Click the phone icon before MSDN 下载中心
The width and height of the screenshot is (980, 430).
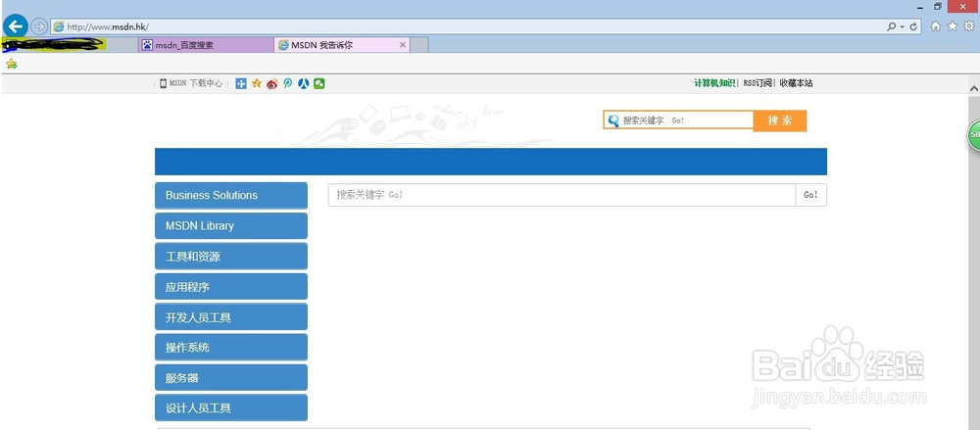(163, 84)
